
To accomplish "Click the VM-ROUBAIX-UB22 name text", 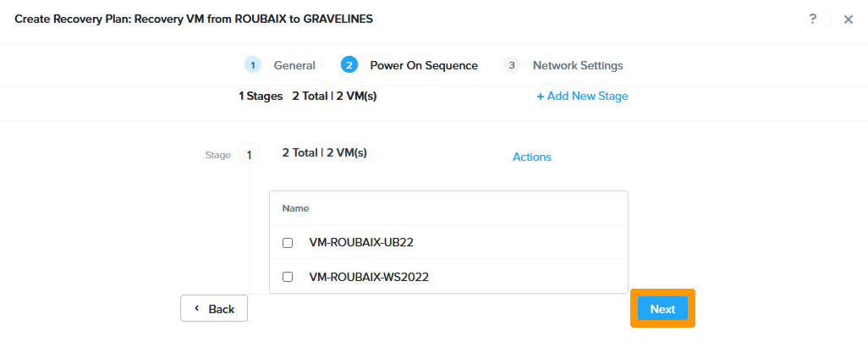I will pyautogui.click(x=361, y=242).
